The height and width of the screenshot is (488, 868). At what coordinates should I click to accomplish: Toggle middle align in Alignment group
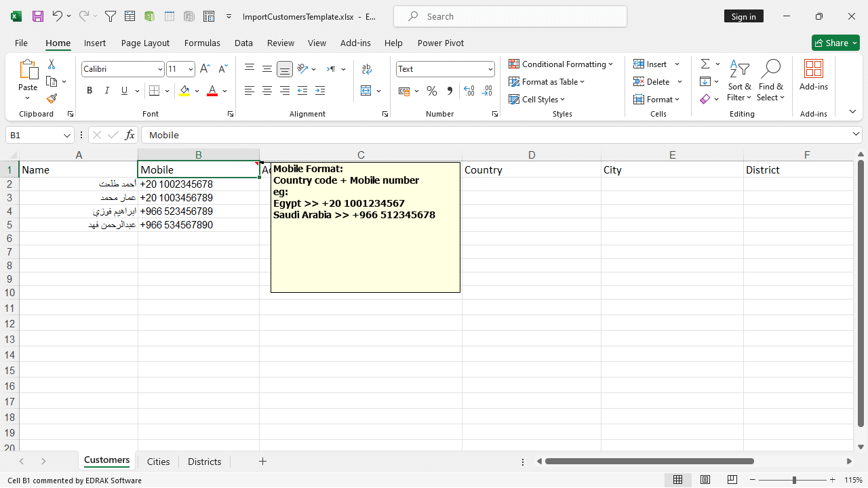click(267, 69)
